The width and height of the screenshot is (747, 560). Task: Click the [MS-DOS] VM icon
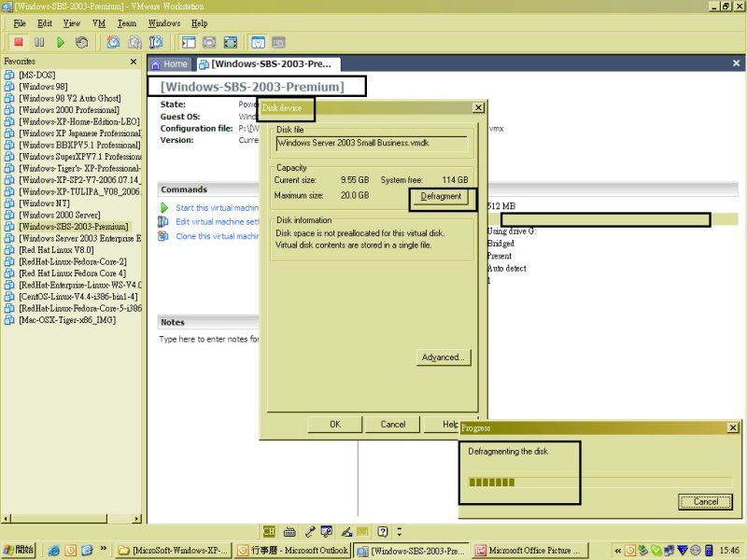[x=9, y=75]
